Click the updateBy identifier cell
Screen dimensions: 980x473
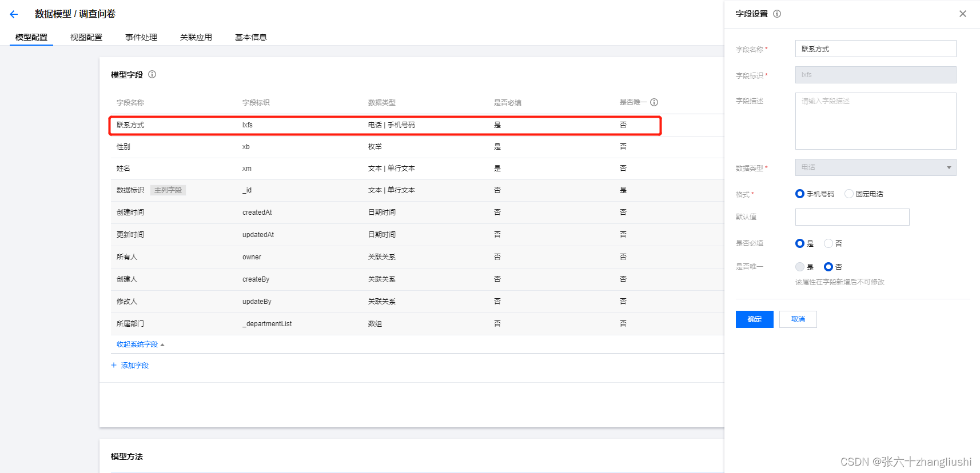257,302
